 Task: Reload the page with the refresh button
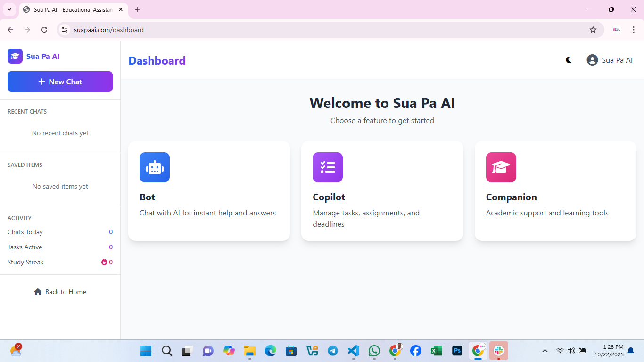(44, 30)
